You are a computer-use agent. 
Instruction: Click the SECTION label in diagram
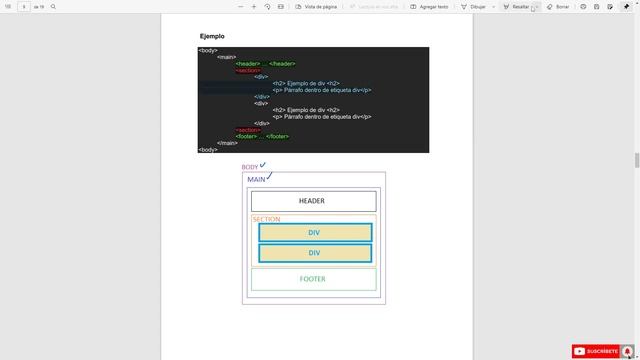pyautogui.click(x=266, y=219)
